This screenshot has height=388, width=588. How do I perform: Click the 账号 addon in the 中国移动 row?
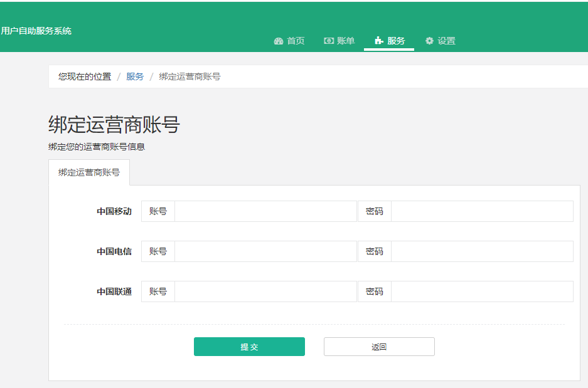tap(158, 211)
